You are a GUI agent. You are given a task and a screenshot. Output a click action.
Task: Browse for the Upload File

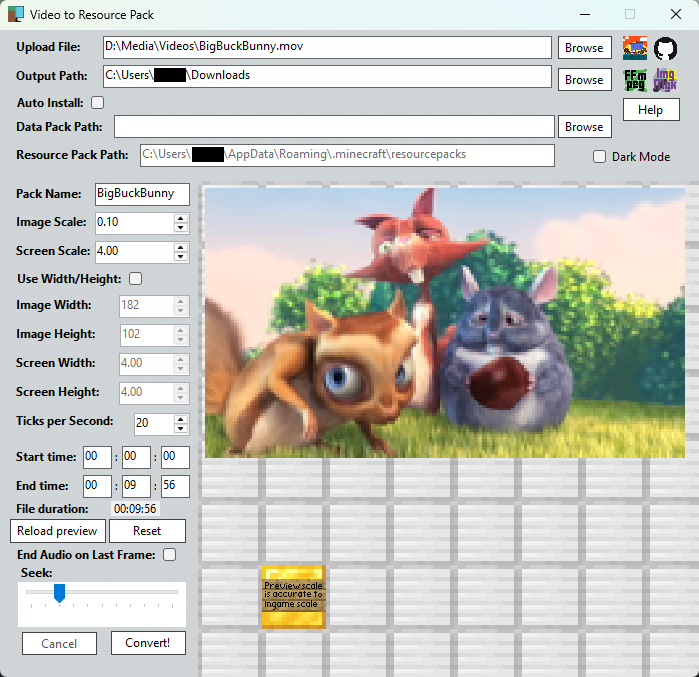tap(584, 48)
